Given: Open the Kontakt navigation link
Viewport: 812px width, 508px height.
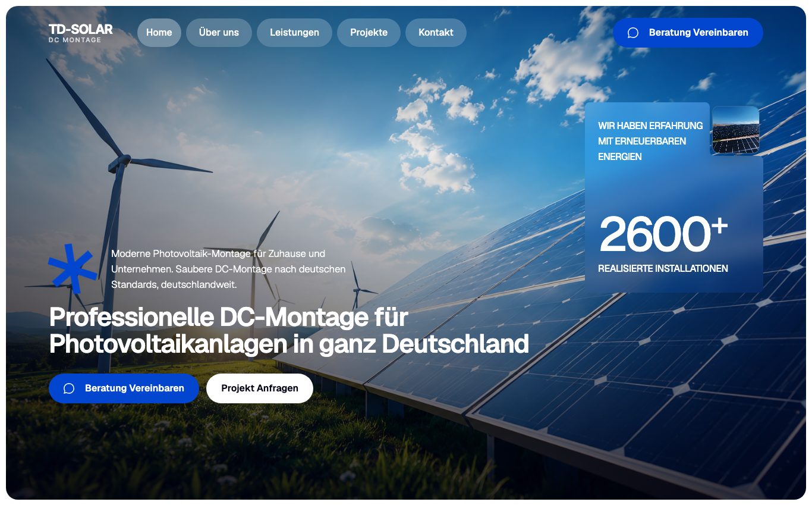Looking at the screenshot, I should 436,33.
